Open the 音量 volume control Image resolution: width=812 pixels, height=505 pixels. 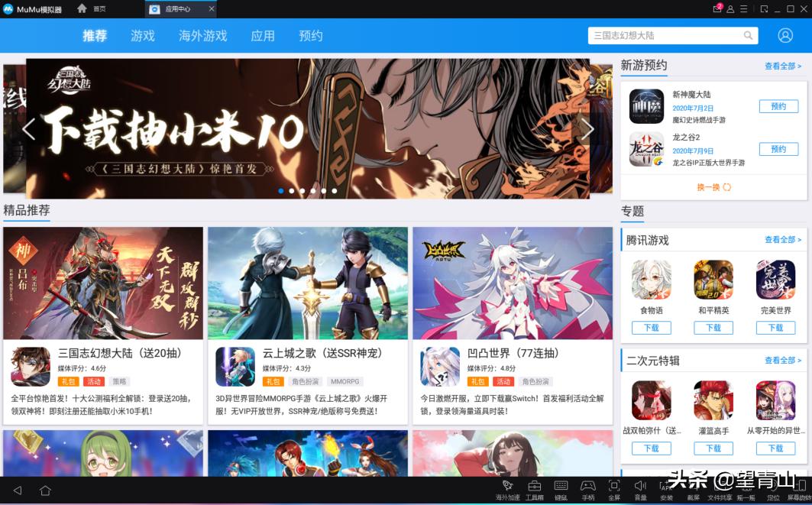click(641, 490)
